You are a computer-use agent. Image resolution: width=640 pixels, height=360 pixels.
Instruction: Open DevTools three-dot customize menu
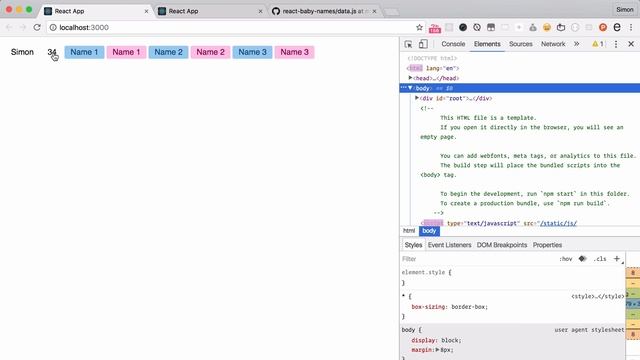(x=616, y=44)
